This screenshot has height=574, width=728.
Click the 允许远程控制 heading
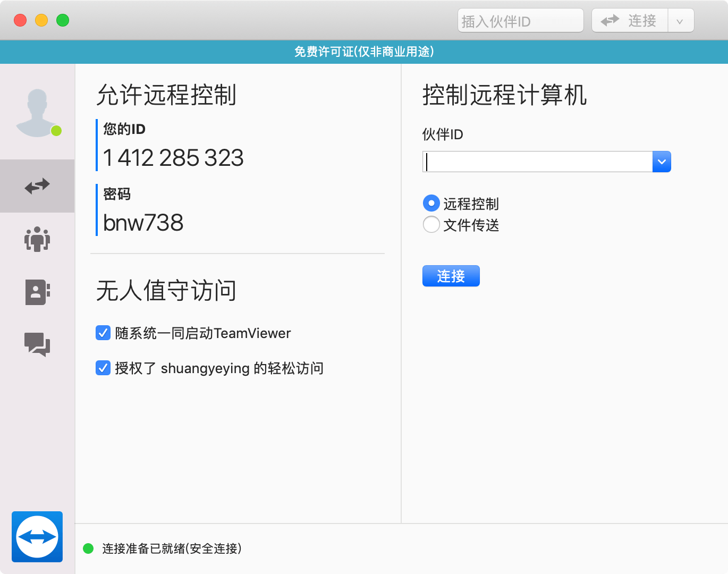166,95
